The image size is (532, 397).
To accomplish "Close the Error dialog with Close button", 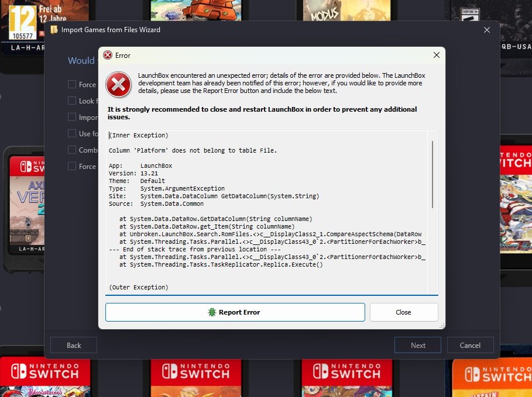I will pos(403,312).
